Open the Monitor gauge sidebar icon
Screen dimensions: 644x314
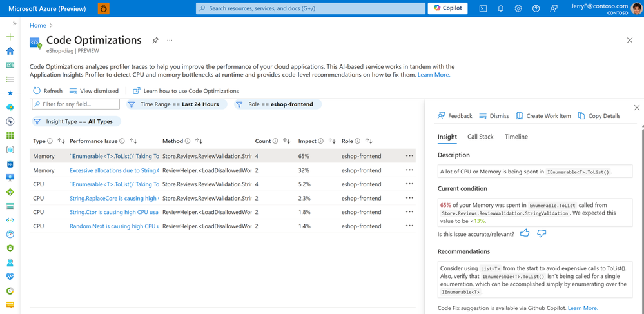point(10,234)
